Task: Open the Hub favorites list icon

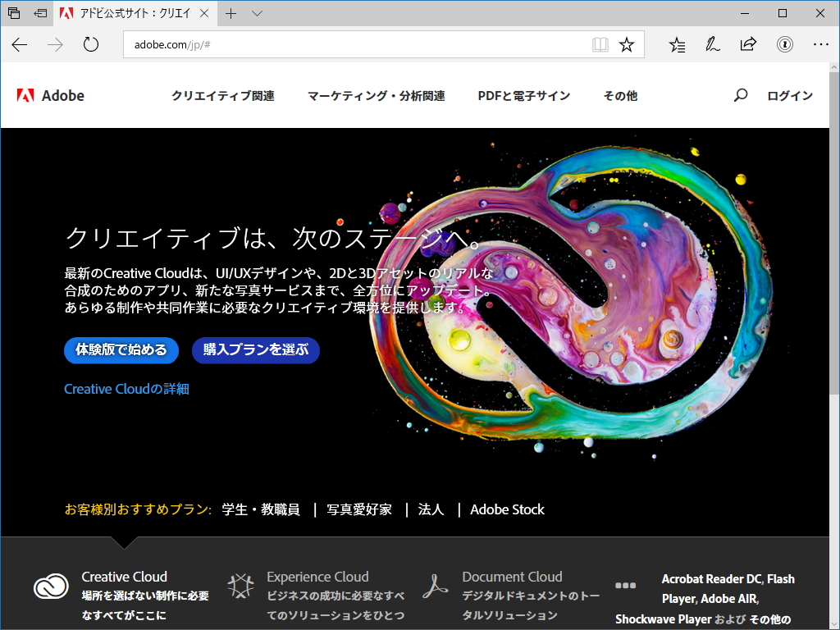Action: pos(677,45)
